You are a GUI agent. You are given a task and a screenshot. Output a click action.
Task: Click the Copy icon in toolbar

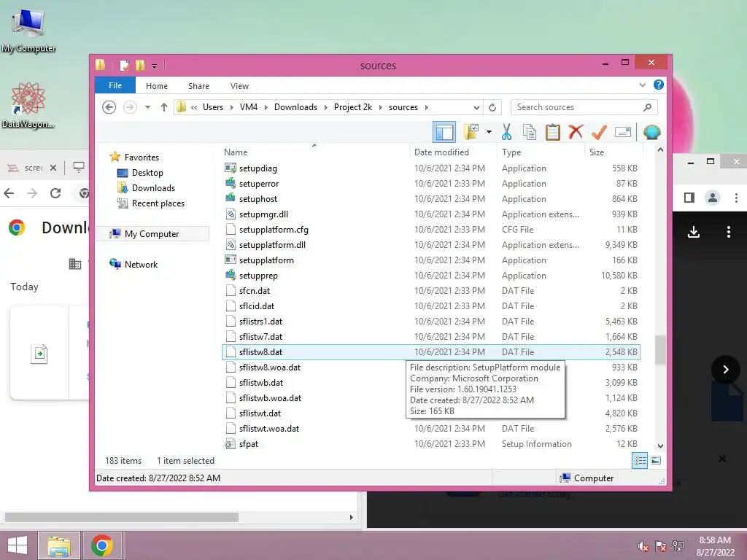(530, 133)
